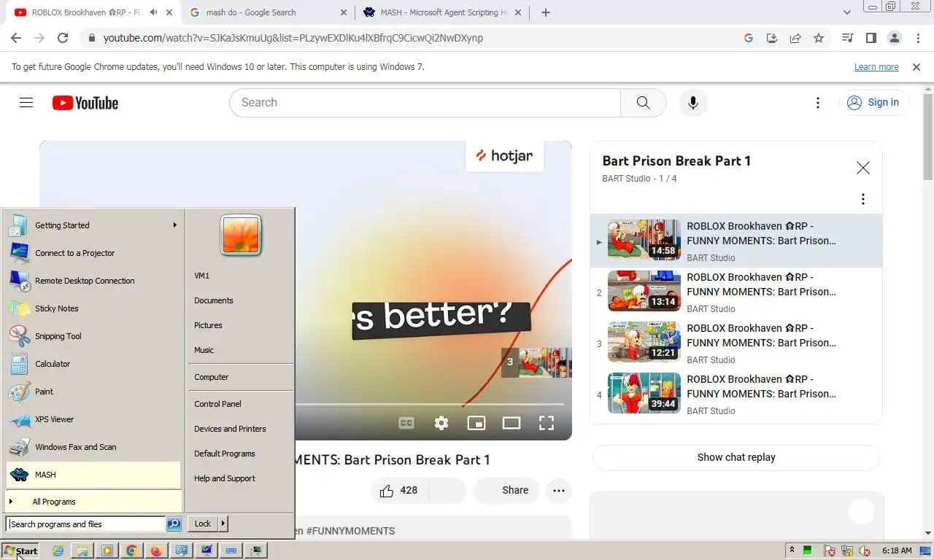Reload the current page
Screen dimensions: 934x560
[63, 38]
